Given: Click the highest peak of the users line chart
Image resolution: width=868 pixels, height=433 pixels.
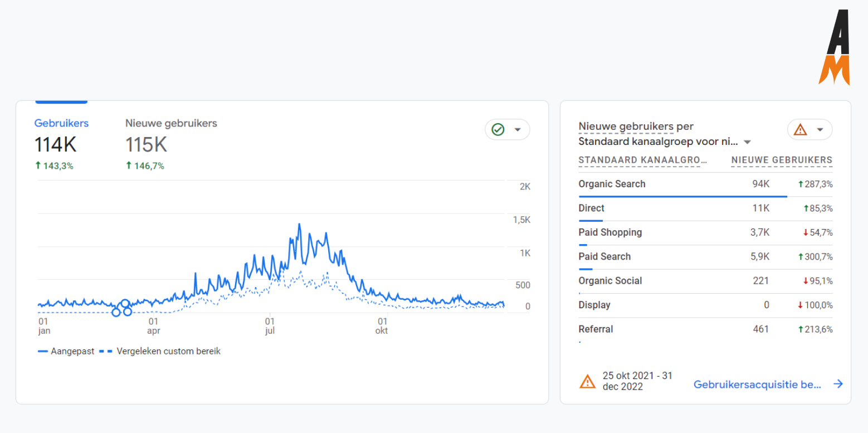Looking at the screenshot, I should [x=300, y=225].
